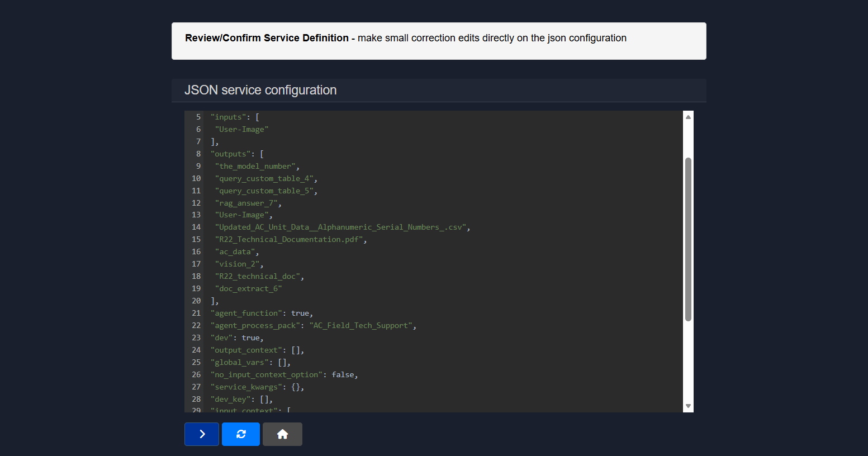Screen dimensions: 868x456
Task: Place cursor in "rag_answer_7" entry
Action: (246, 203)
